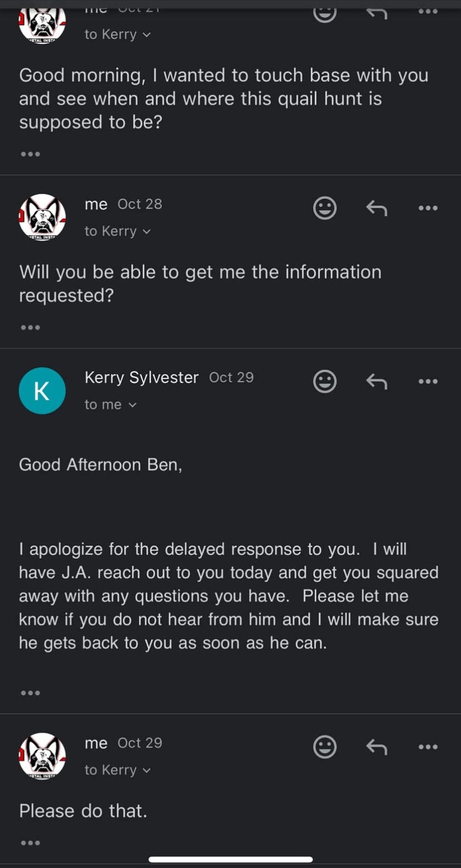Reply to the 'Please do that' message
The image size is (461, 868).
pyautogui.click(x=376, y=747)
